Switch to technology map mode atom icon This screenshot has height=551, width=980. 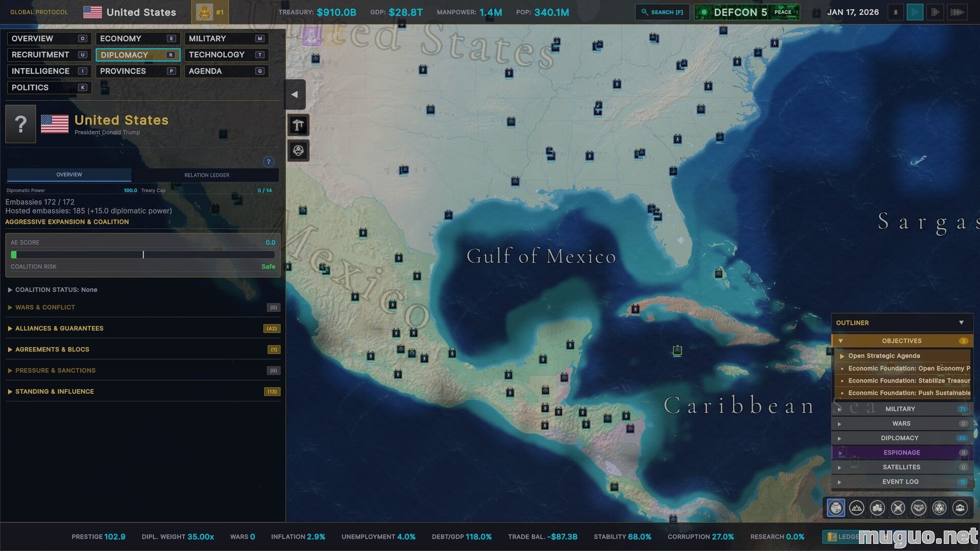coord(939,508)
